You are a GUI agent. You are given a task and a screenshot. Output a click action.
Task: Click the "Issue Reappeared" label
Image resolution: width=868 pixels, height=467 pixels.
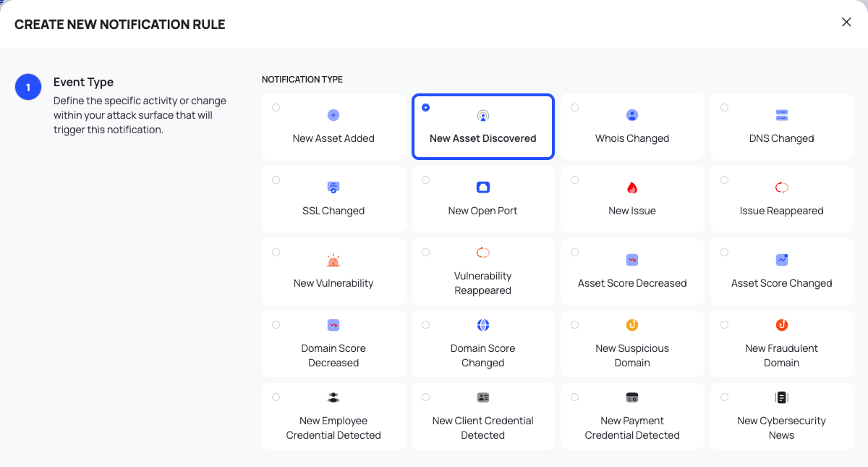click(x=782, y=211)
